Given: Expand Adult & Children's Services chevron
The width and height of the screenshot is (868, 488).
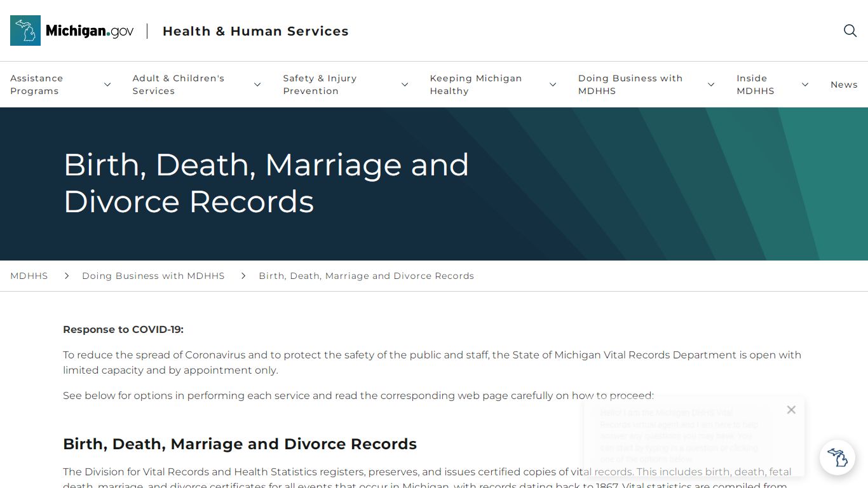Looking at the screenshot, I should (x=257, y=85).
